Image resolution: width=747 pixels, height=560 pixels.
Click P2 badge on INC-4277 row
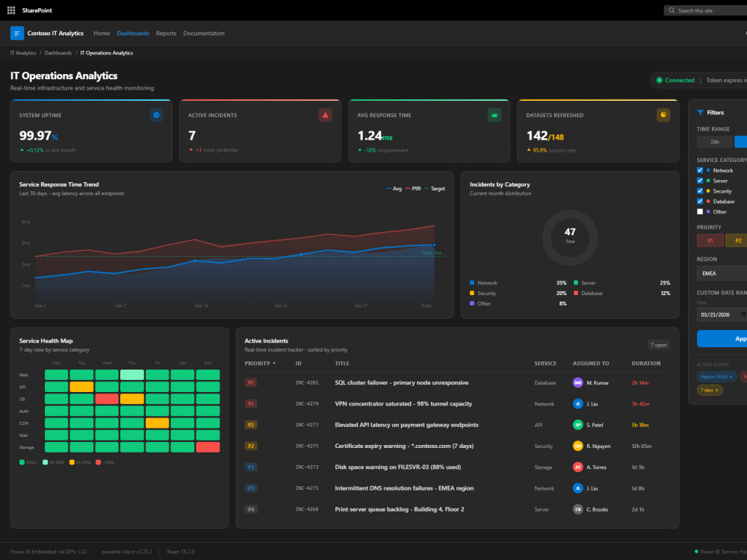pos(250,425)
